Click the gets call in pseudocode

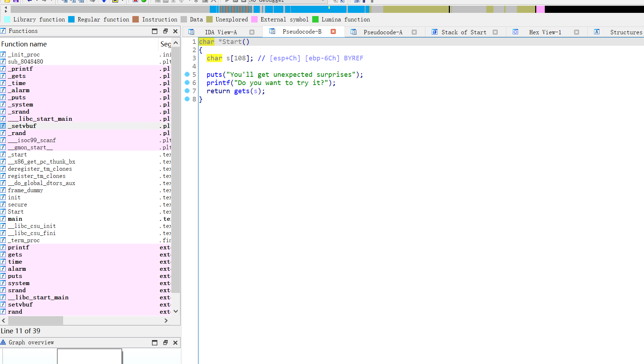coord(242,91)
